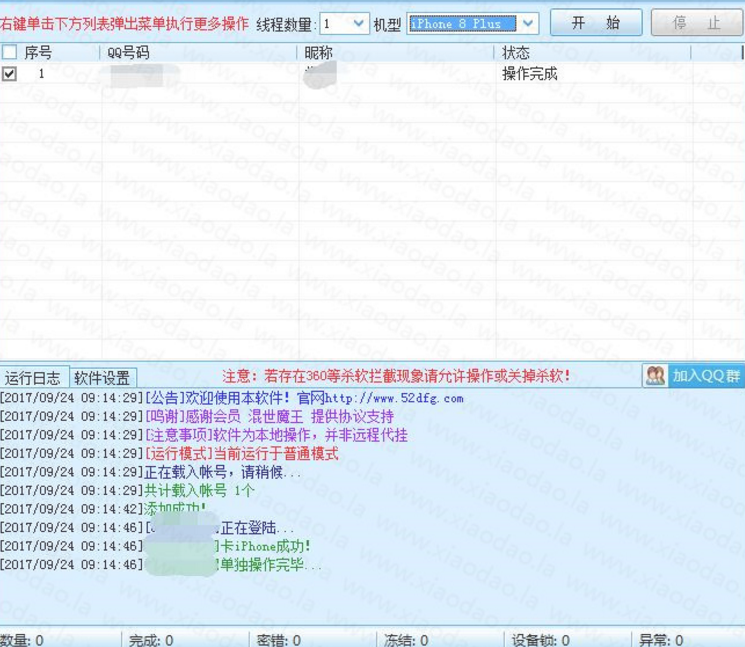Click the 注意事项 软件为本地操作 log line
745x647 pixels.
pyautogui.click(x=204, y=435)
